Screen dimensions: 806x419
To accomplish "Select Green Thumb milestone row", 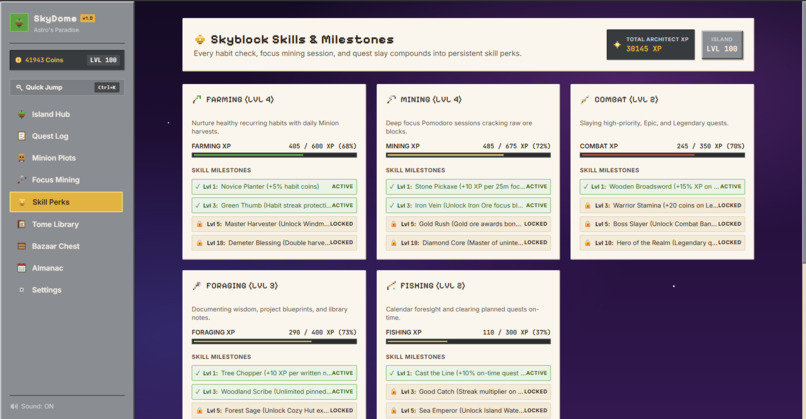I will [274, 205].
